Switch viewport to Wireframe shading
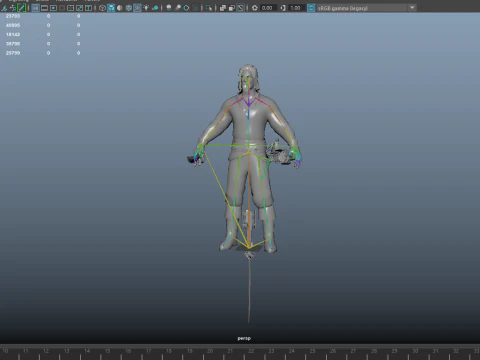Image resolution: width=480 pixels, height=360 pixels. click(x=103, y=8)
